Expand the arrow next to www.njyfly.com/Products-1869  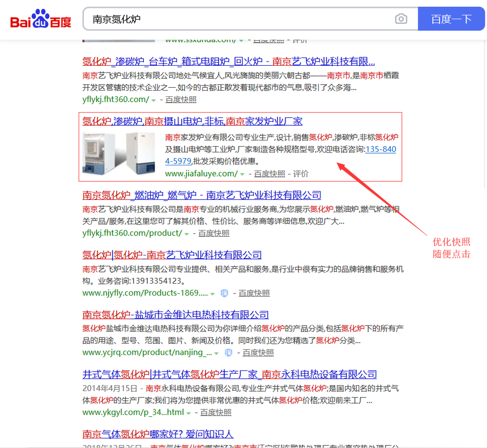(212, 294)
